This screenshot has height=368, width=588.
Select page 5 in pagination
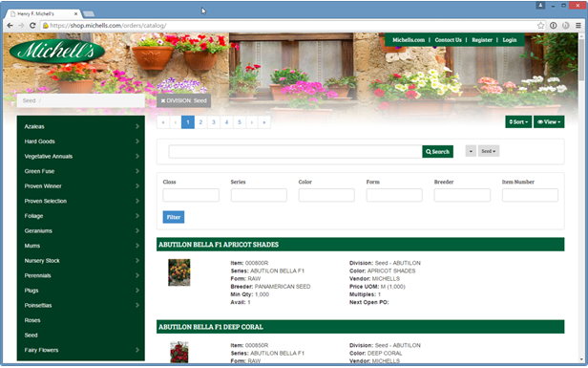[240, 122]
